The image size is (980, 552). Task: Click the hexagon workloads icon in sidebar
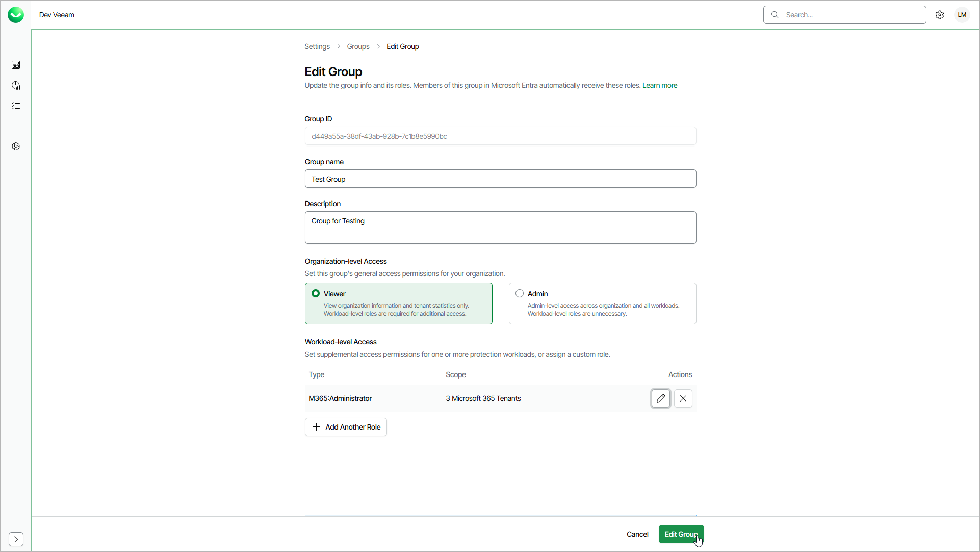(x=16, y=146)
